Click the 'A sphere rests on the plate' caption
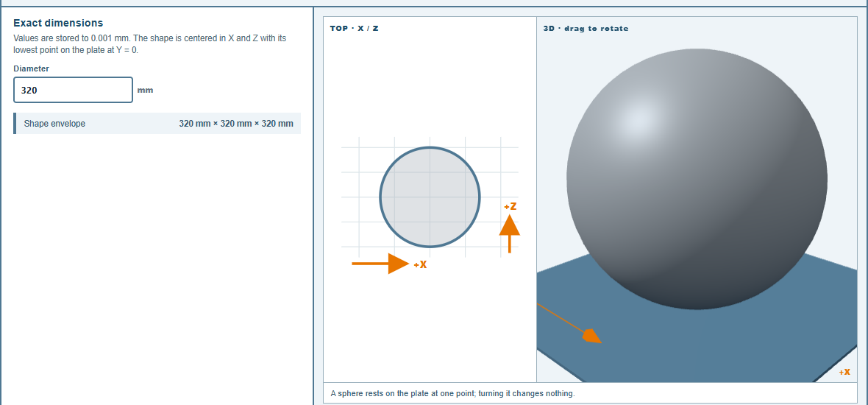Screen dimensions: 868x405 (453, 393)
